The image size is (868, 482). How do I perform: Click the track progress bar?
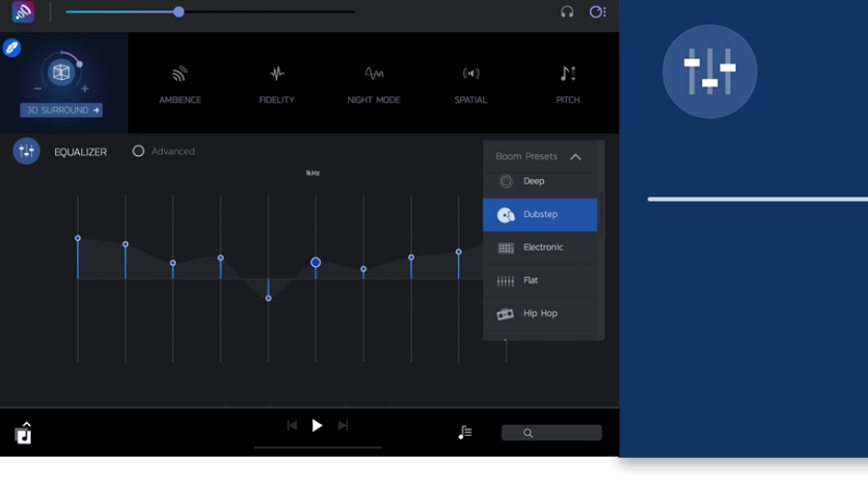coord(317,447)
